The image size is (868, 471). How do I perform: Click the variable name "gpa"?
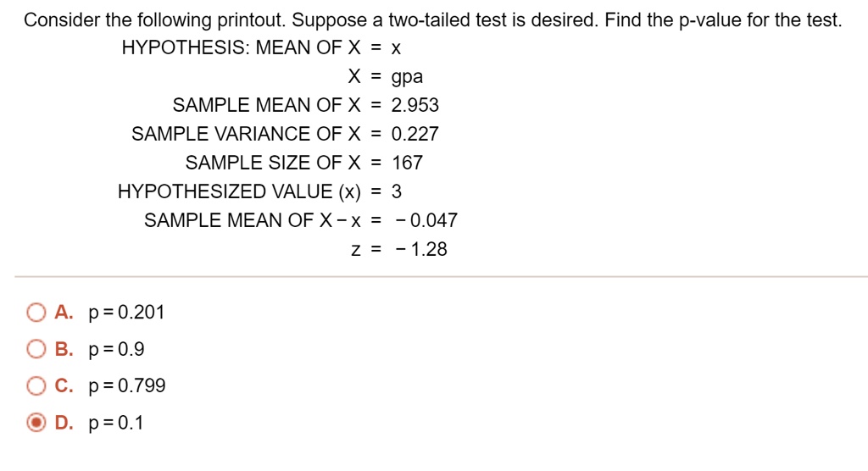(407, 77)
